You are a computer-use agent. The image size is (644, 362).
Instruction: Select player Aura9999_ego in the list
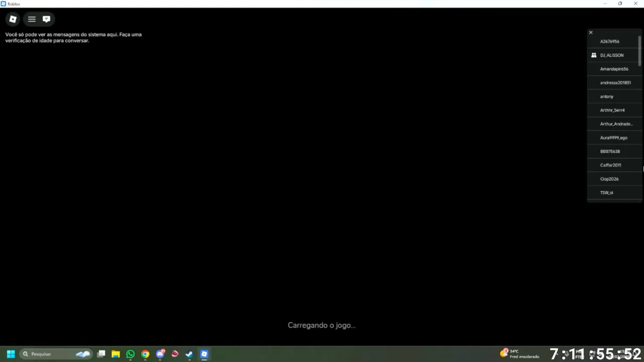tap(614, 138)
